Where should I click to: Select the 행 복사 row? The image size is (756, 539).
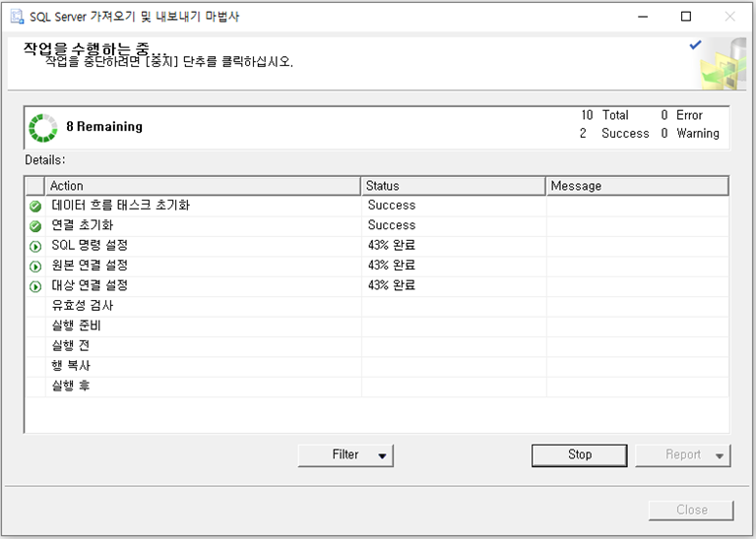click(377, 366)
